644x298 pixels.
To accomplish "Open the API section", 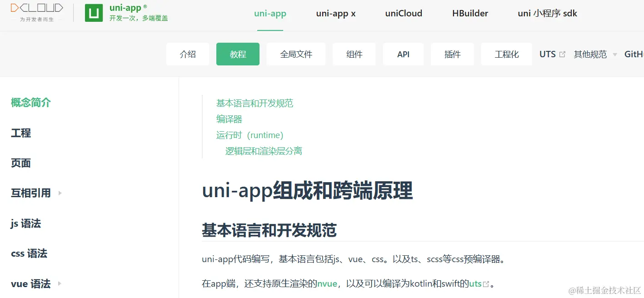I will click(403, 54).
